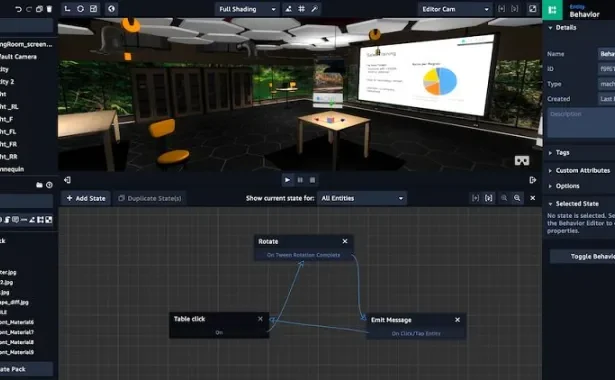Toggle the viewport grid icon
The image size is (615, 380).
pyautogui.click(x=301, y=9)
